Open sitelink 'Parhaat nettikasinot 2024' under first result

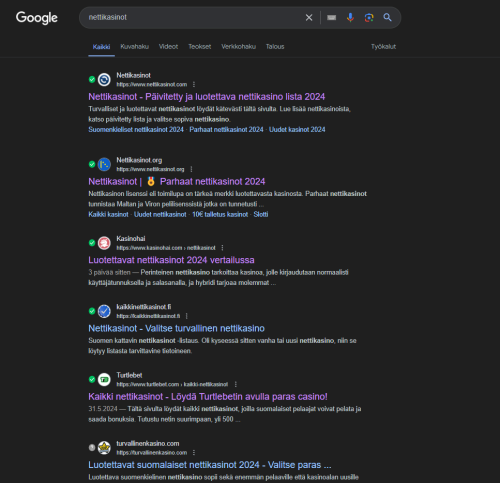tap(226, 130)
